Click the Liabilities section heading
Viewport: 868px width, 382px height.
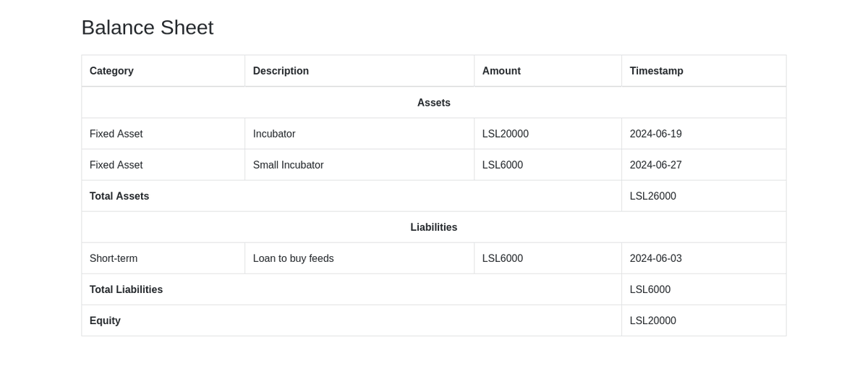(434, 227)
